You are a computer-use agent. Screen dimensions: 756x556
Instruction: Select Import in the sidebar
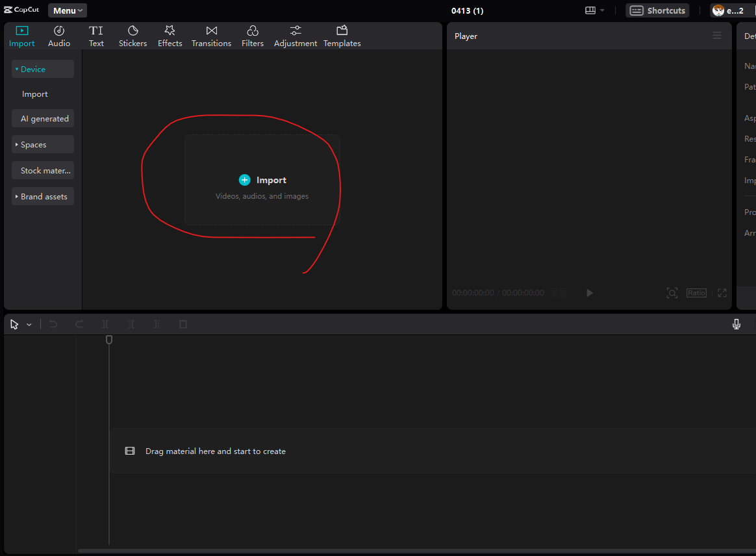tap(34, 94)
